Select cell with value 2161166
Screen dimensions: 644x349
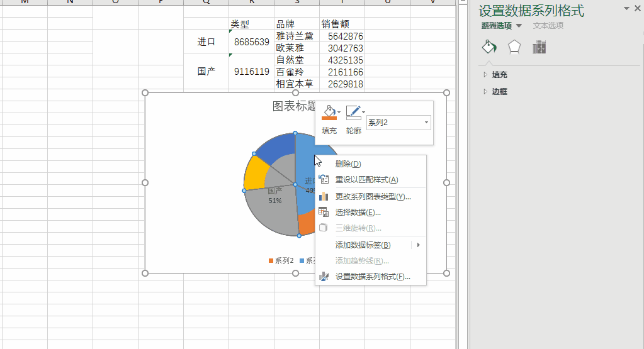point(342,72)
